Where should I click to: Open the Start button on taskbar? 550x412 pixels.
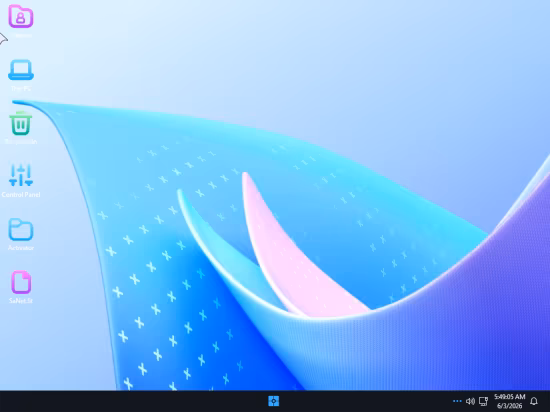click(x=274, y=401)
